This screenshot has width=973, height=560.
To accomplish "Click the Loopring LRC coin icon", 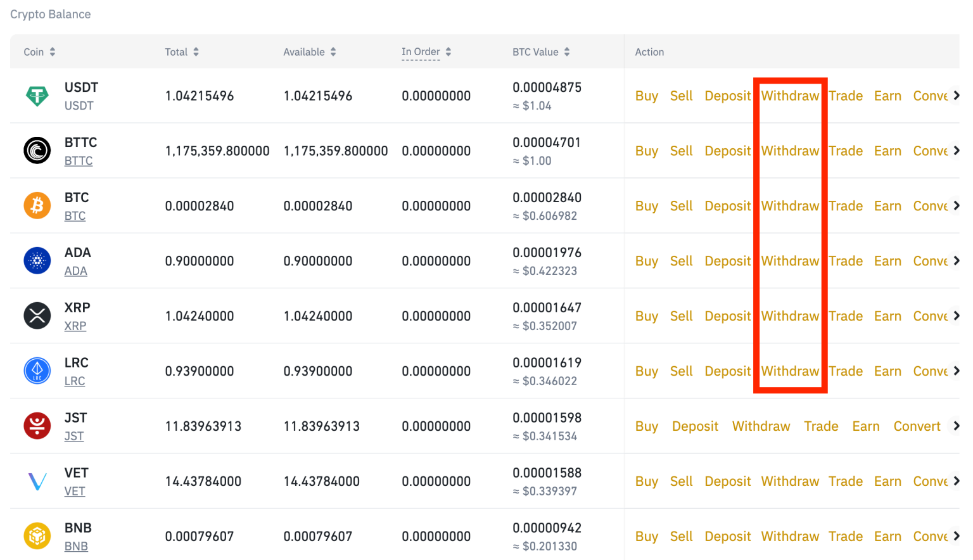I will (x=37, y=371).
